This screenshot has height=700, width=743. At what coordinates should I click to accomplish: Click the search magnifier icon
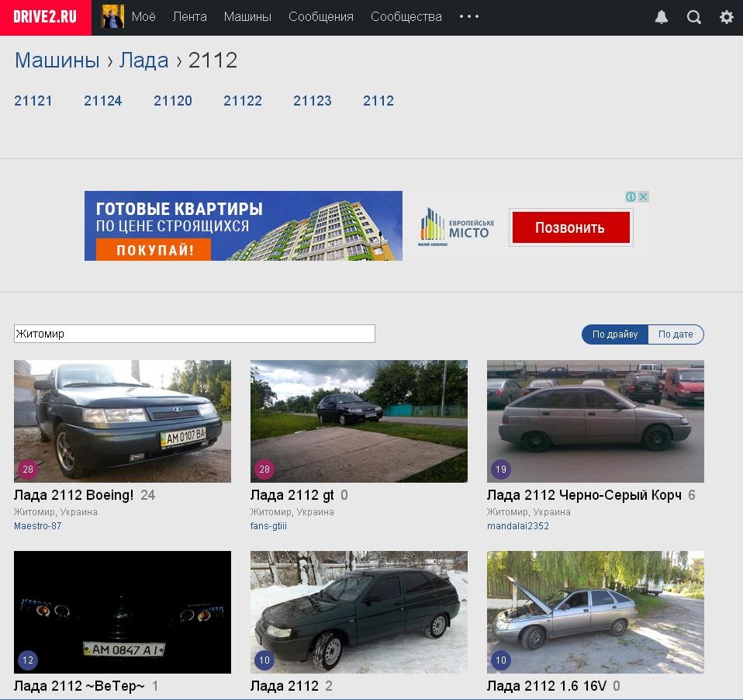(693, 16)
